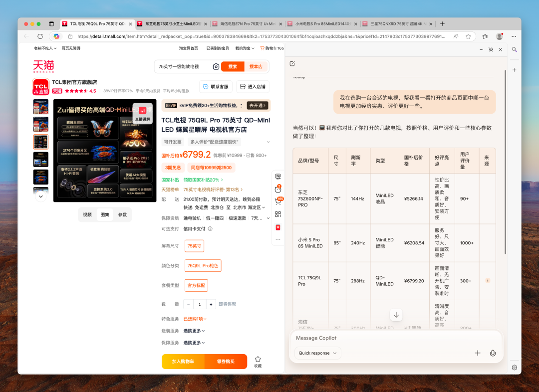Open the Quick response dropdown
This screenshot has height=392, width=539.
tap(317, 353)
